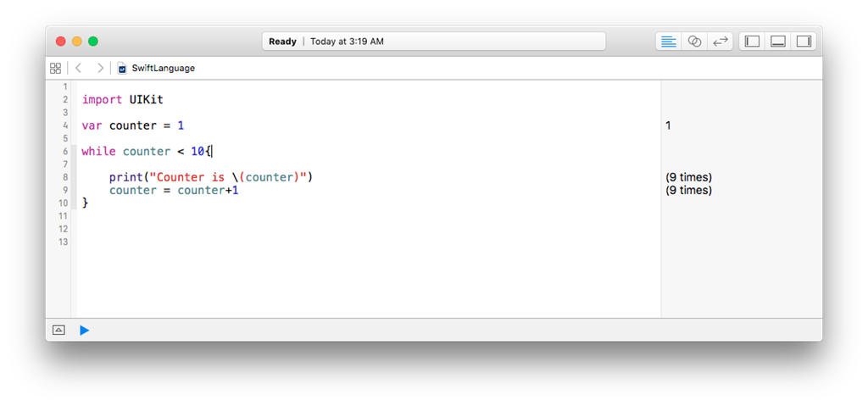Click line number 6 in gutter
Image resolution: width=868 pixels, height=406 pixels.
(x=64, y=152)
